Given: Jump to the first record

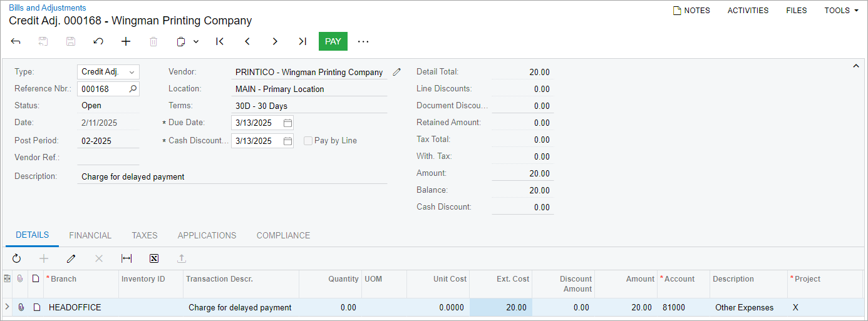Looking at the screenshot, I should [x=220, y=41].
